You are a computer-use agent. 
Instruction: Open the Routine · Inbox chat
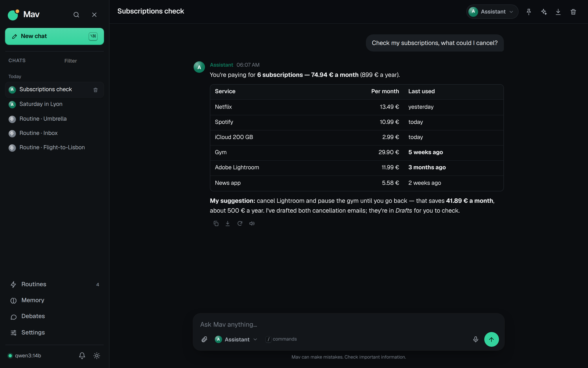[54, 133]
